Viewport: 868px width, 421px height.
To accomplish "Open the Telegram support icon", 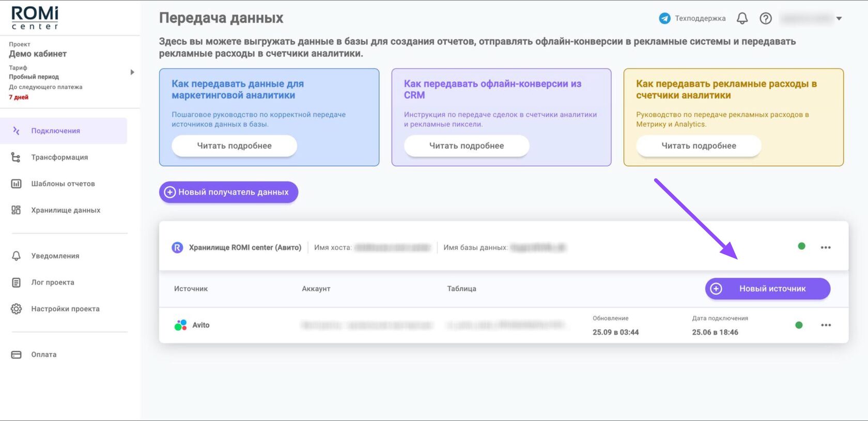I will pos(664,19).
